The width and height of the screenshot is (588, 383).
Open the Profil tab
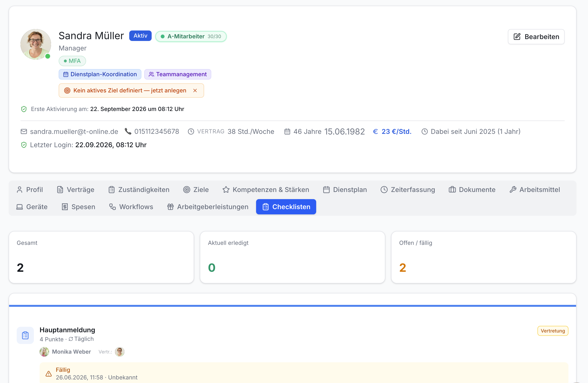(x=30, y=190)
